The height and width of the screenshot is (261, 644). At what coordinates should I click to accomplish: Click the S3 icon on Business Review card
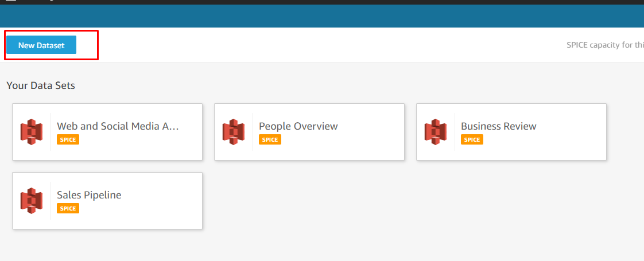pos(436,131)
